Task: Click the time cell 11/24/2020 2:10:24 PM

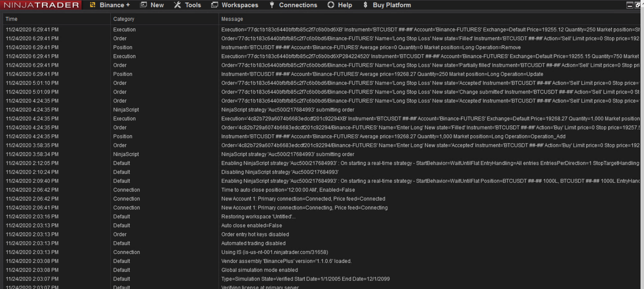Action: pyautogui.click(x=32, y=172)
